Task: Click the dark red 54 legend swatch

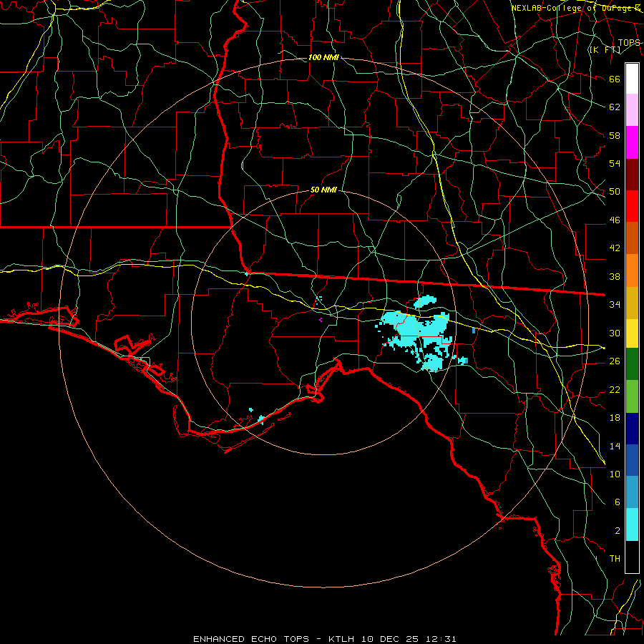Action: tap(632, 175)
